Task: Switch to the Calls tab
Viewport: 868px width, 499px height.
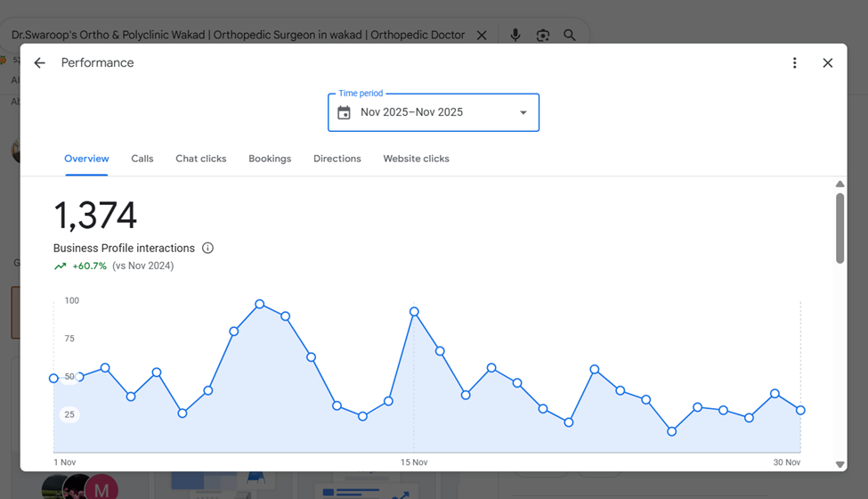Action: coord(142,159)
